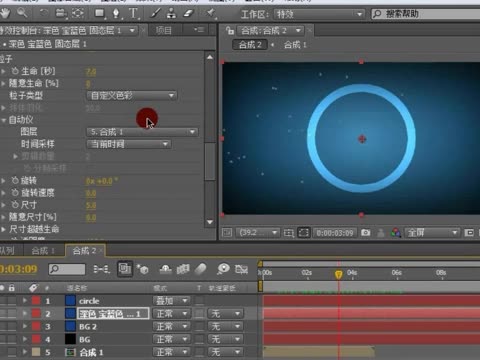This screenshot has height=360, width=480.
Task: Select the Type (T) tool
Action: click(x=133, y=13)
